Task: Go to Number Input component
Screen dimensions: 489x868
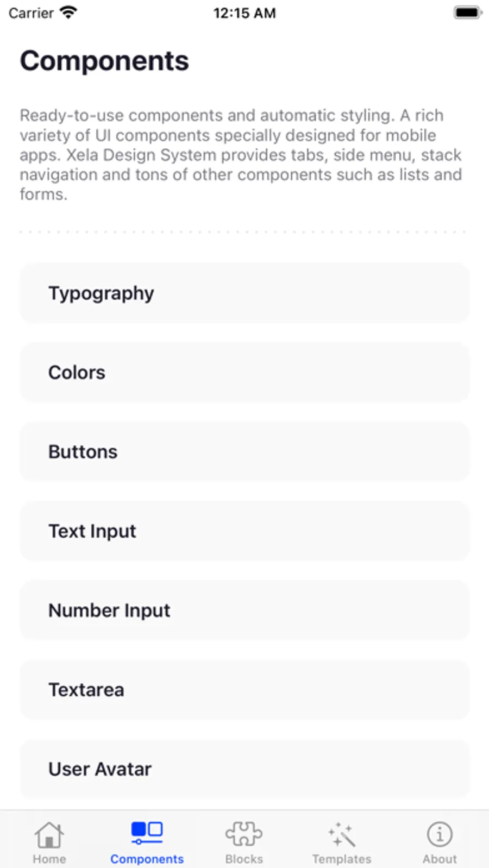Action: pyautogui.click(x=244, y=611)
